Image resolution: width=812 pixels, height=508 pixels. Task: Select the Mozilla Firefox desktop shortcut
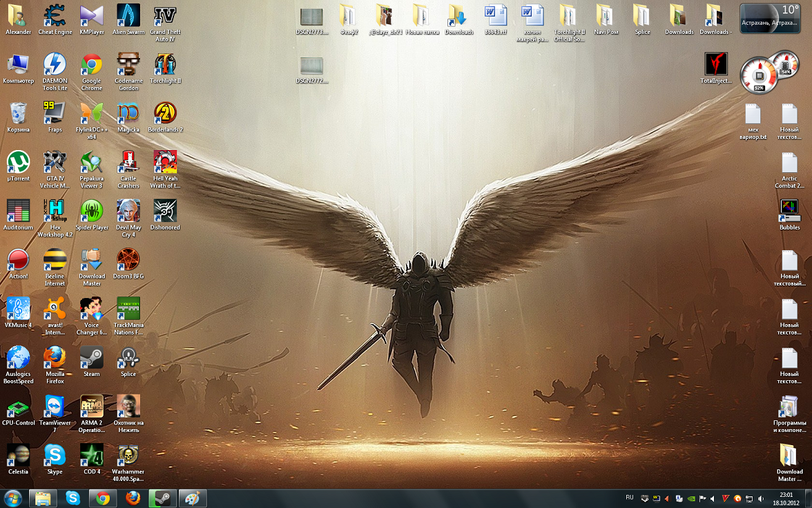[55, 364]
